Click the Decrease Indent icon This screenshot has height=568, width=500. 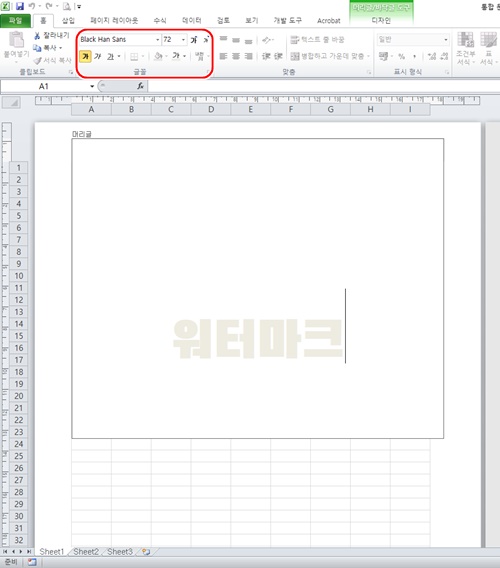(266, 56)
